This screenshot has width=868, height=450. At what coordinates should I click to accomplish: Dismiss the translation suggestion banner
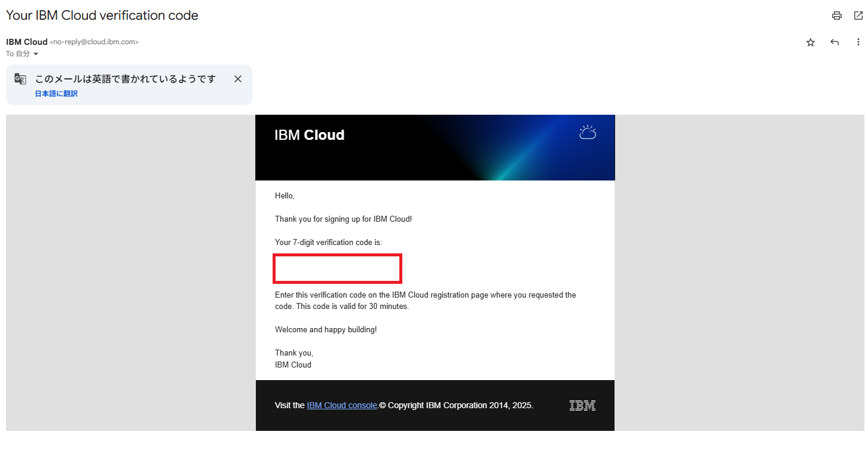(238, 79)
